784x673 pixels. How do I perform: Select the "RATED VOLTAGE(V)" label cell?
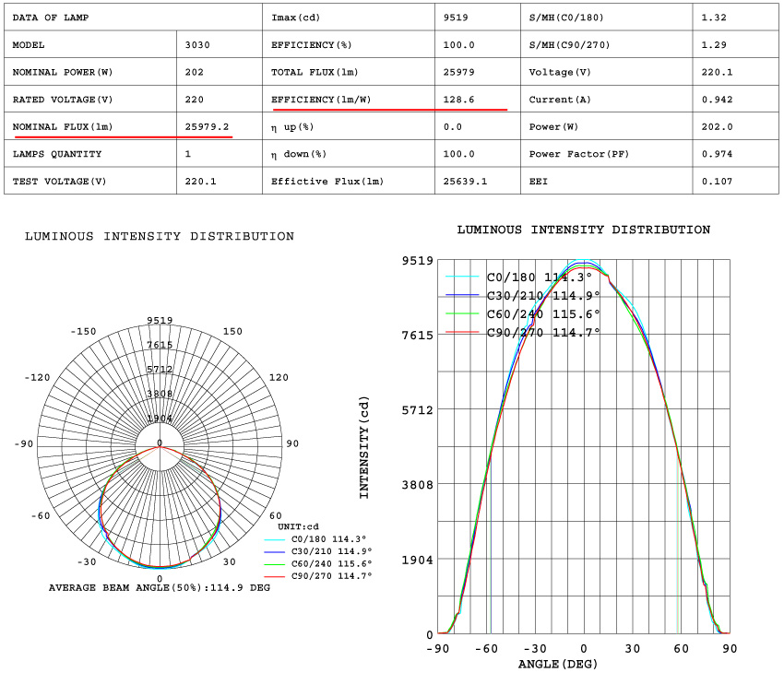[x=90, y=100]
